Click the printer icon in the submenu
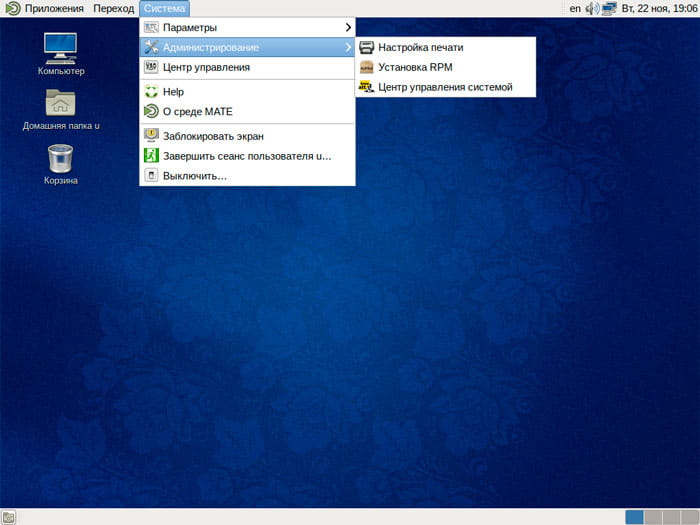This screenshot has width=700, height=525. click(367, 47)
